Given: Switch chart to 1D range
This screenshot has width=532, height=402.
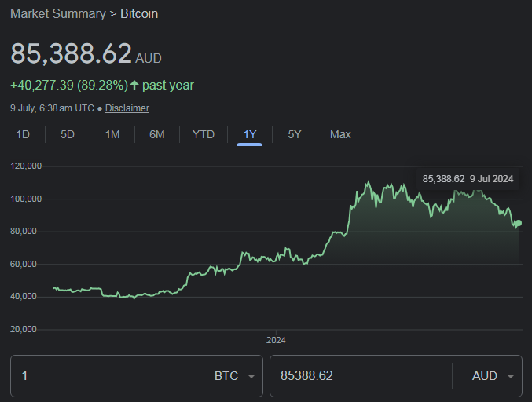Looking at the screenshot, I should click(23, 134).
